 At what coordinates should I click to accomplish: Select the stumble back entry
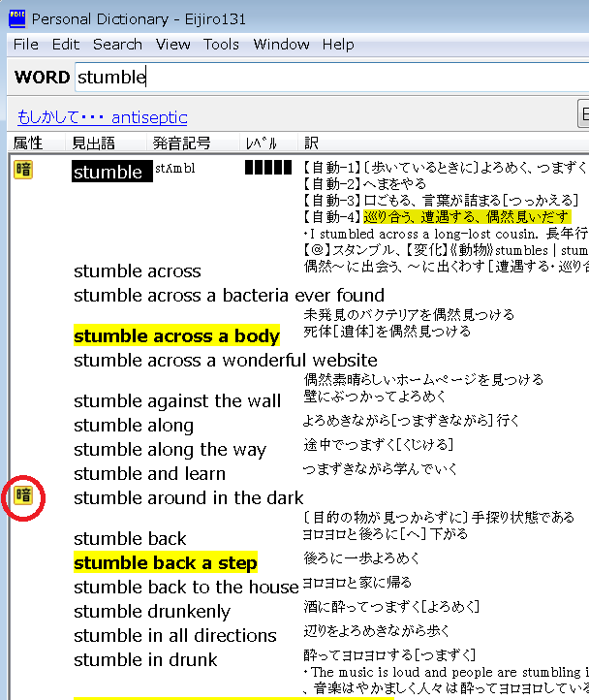(x=130, y=538)
